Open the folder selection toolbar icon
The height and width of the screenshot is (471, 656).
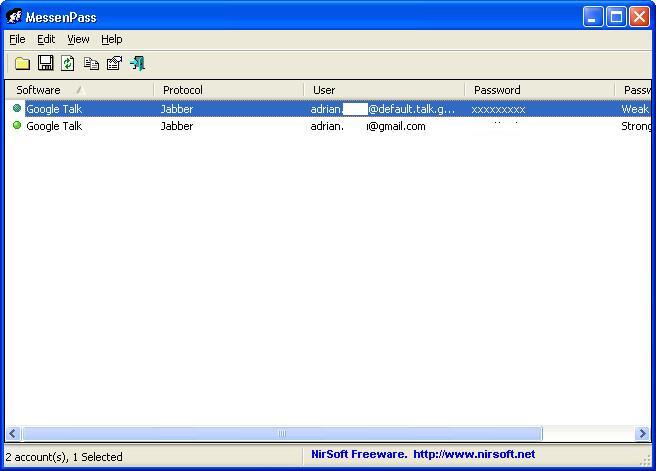click(23, 64)
